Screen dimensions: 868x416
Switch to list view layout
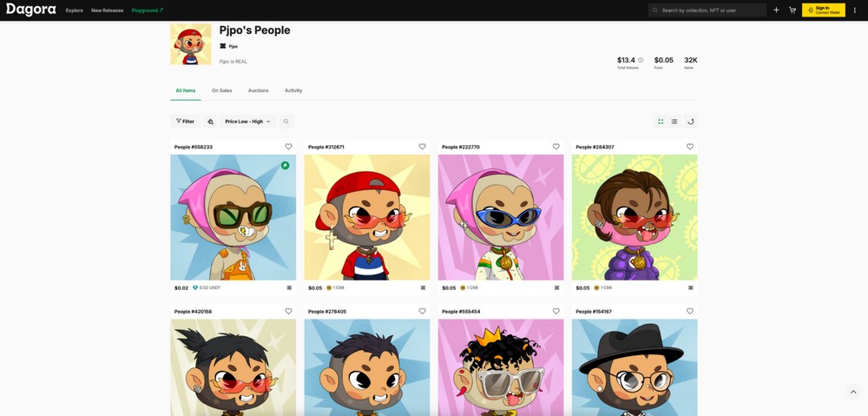(674, 122)
